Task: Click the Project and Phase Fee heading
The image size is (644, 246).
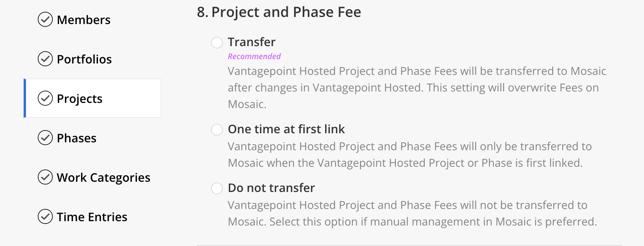Action: pyautogui.click(x=279, y=12)
